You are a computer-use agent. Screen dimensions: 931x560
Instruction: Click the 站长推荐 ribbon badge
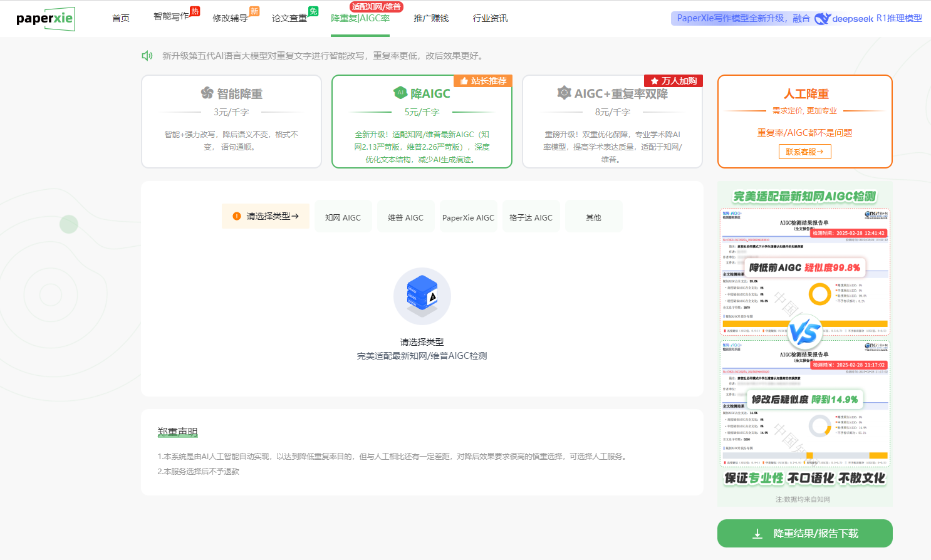[482, 81]
